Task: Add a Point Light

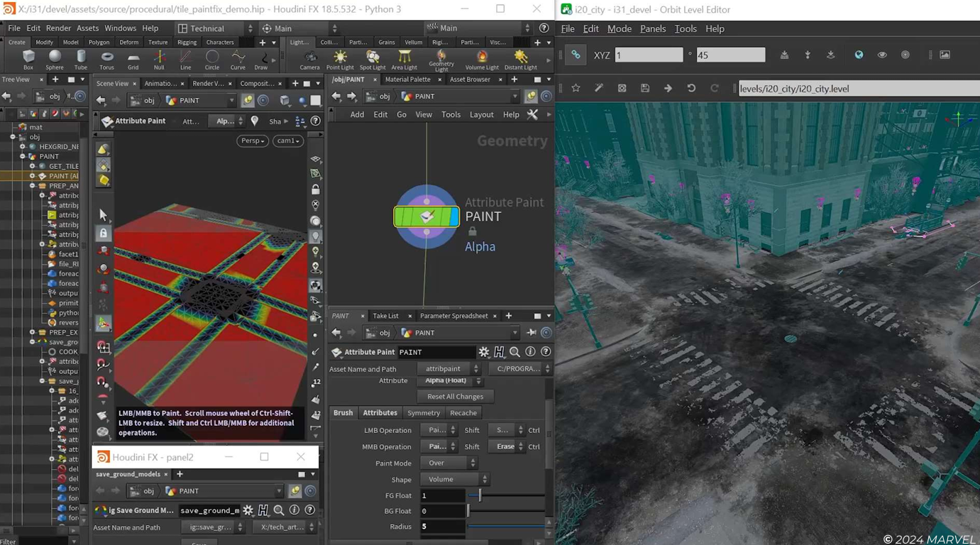Action: coord(340,60)
